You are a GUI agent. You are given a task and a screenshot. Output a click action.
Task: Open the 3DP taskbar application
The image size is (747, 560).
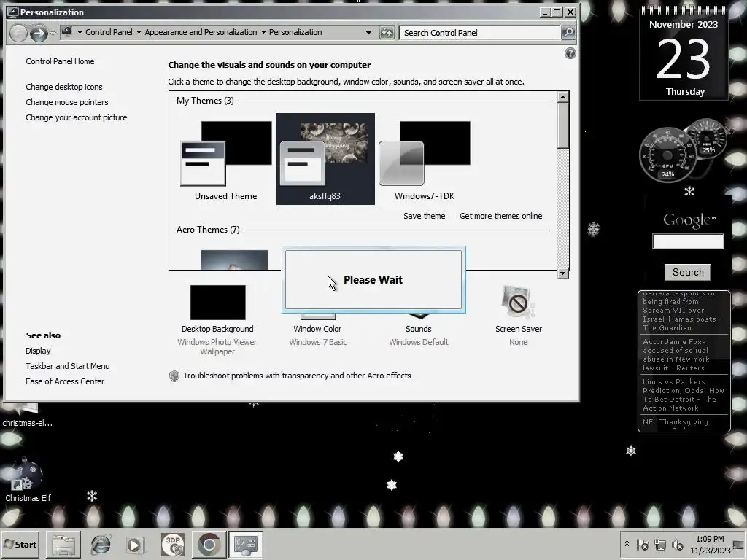[172, 544]
